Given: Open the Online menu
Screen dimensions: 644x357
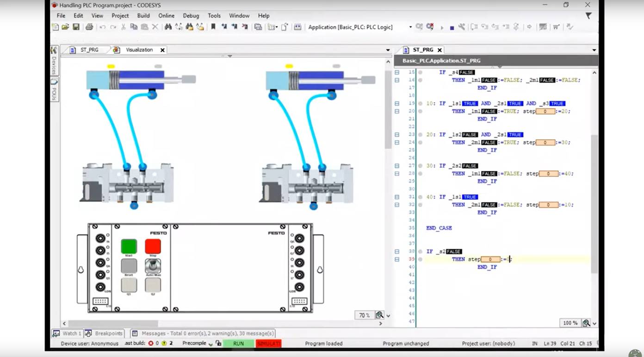Looking at the screenshot, I should pos(166,16).
